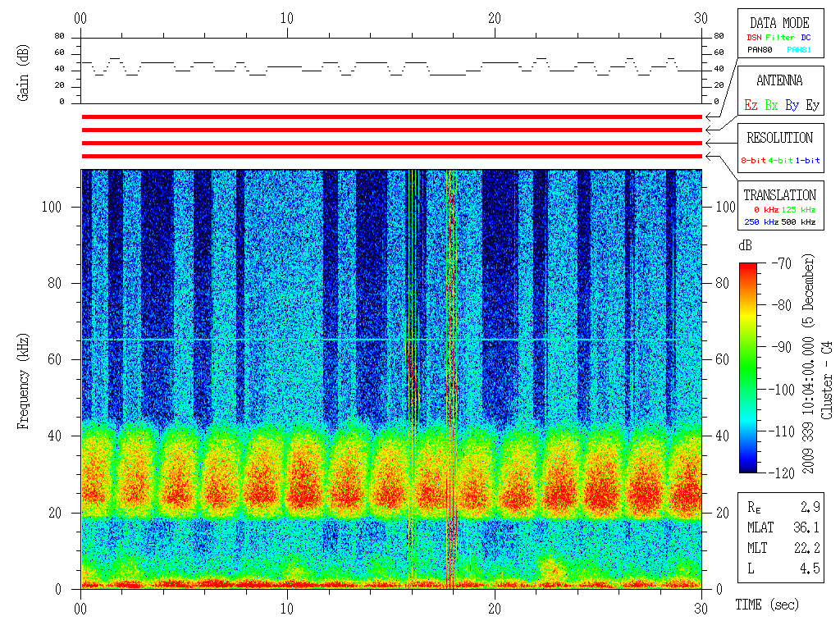Click the cyan PAN81 legend entry

[799, 50]
